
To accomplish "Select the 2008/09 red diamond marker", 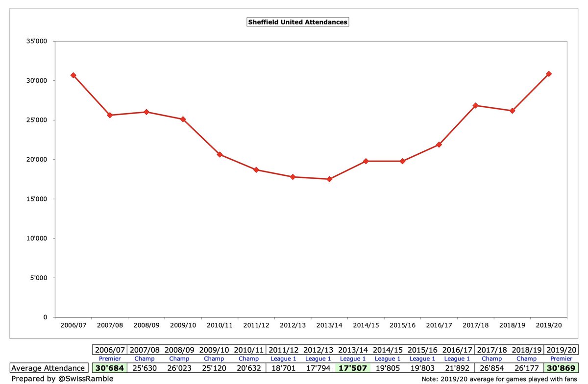I will pyautogui.click(x=147, y=112).
